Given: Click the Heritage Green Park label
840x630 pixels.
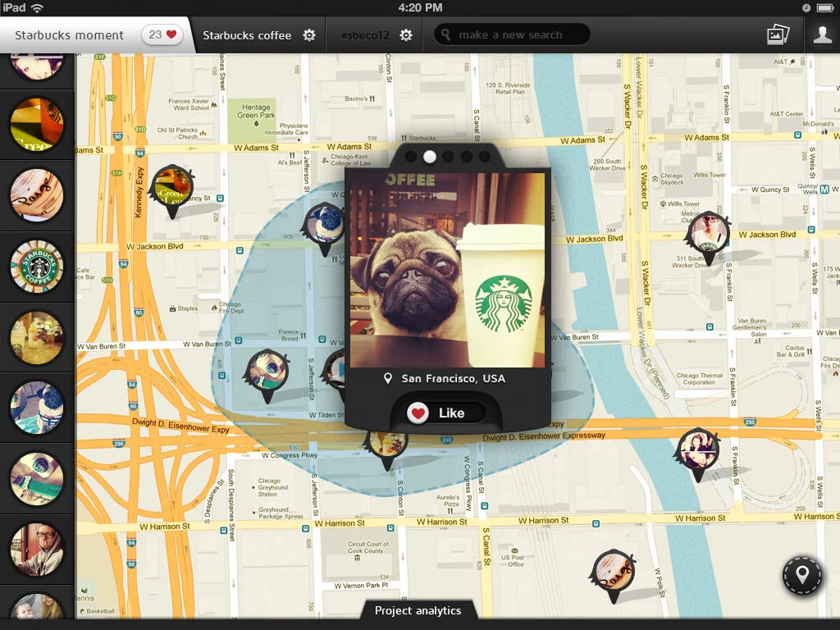Looking at the screenshot, I should [256, 111].
